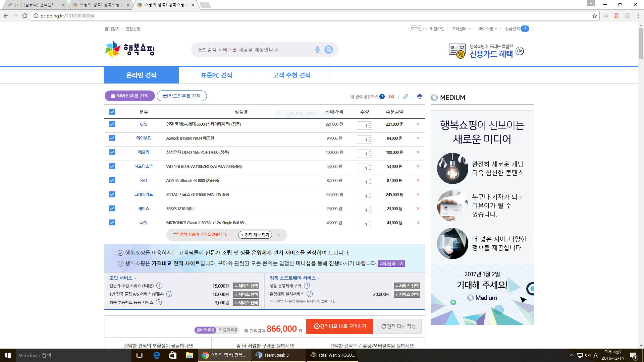The image size is (644, 362).
Task: Remove the CPU row with the red X
Action: (418, 124)
